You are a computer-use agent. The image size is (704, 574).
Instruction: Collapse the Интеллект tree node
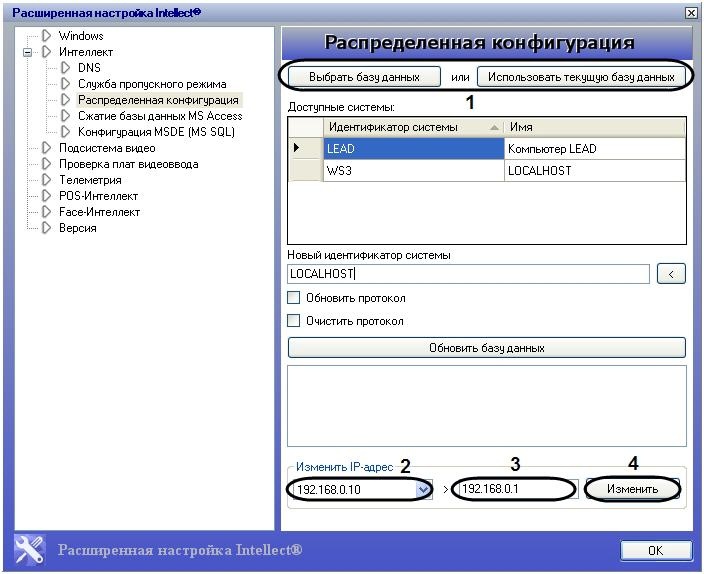click(x=28, y=52)
